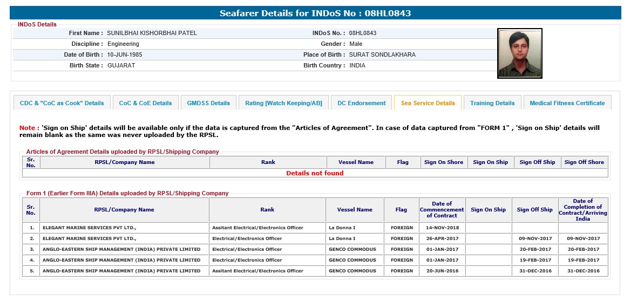
Task: Click the INDoS No. value in details panel
Action: pos(363,33)
